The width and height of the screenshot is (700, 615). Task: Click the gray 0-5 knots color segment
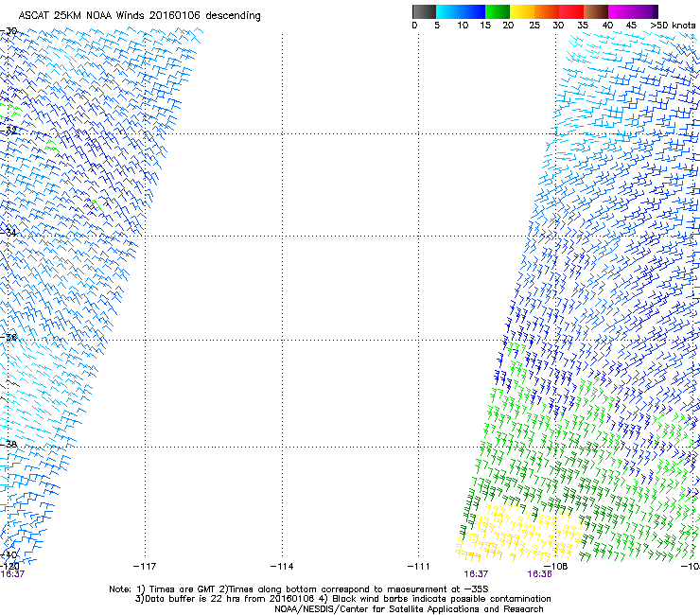pos(424,11)
